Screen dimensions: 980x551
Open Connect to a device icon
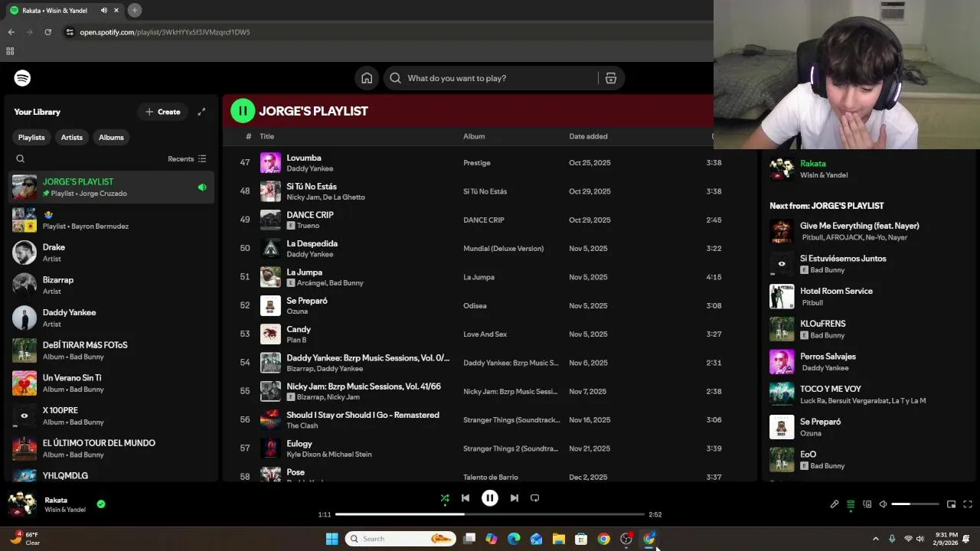(867, 504)
